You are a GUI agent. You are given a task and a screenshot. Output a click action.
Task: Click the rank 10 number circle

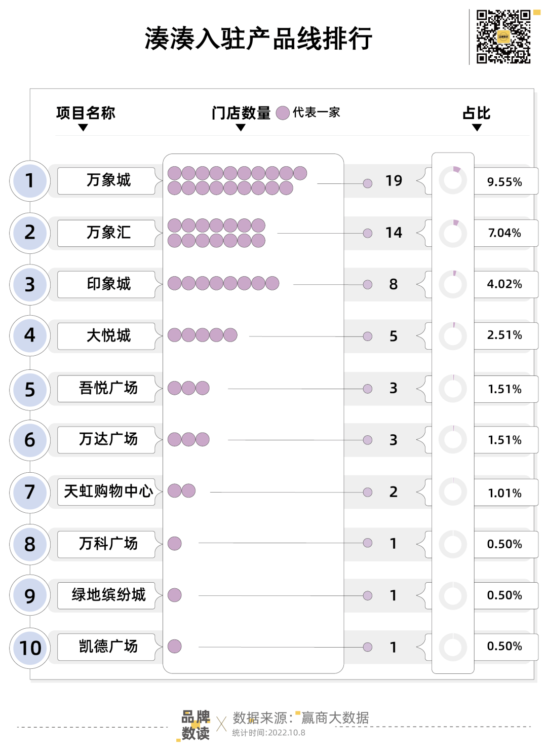click(x=30, y=648)
